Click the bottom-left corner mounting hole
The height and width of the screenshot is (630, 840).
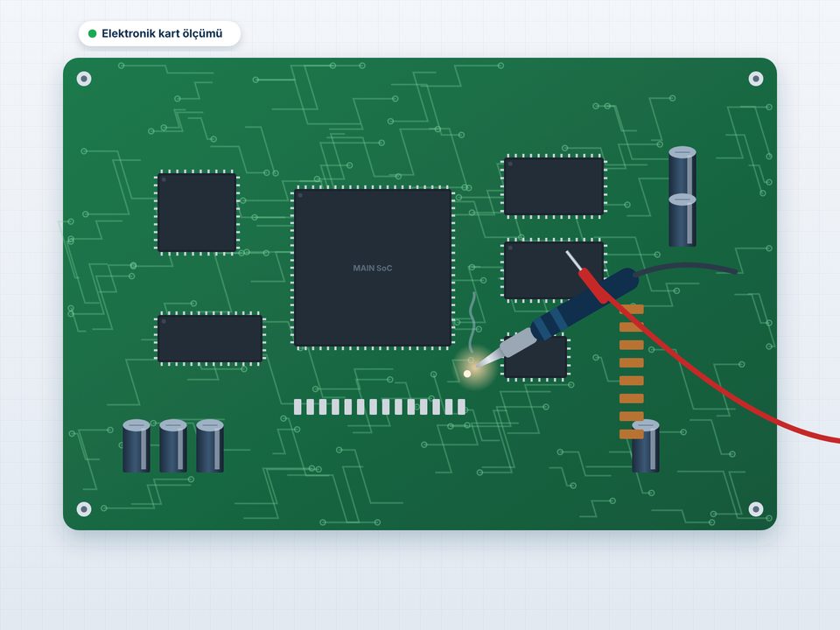tap(84, 509)
